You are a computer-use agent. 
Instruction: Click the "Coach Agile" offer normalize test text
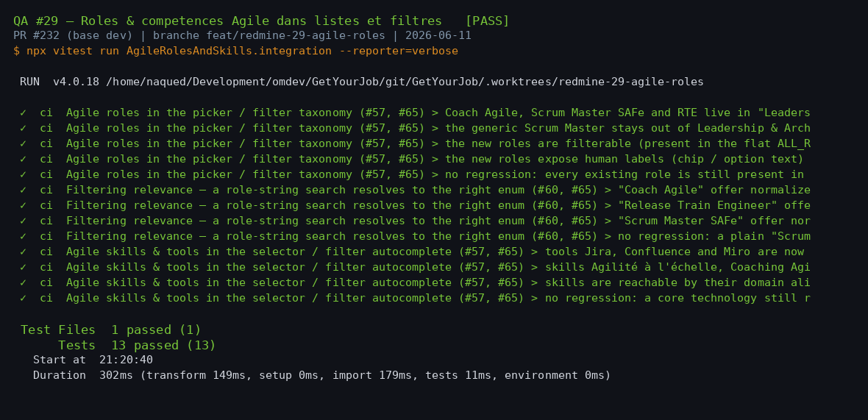point(708,191)
